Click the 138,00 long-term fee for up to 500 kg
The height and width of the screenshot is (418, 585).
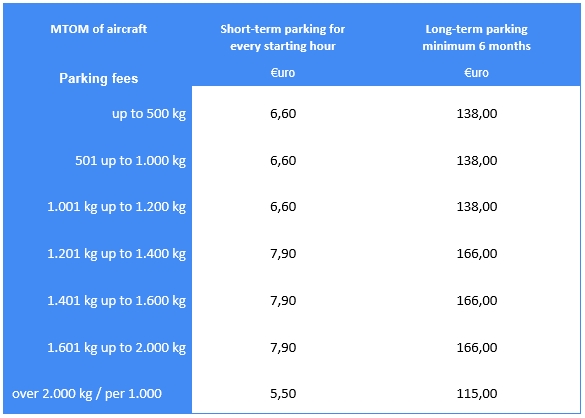(477, 113)
